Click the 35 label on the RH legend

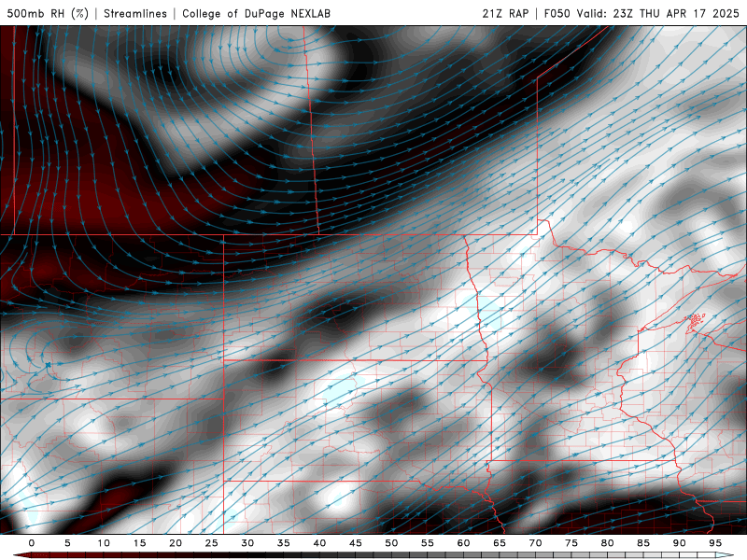pos(284,543)
